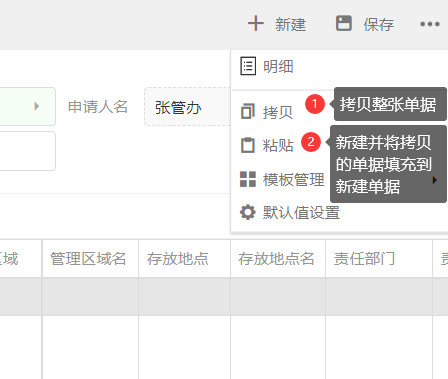Click the 模板管理 grid icon

(x=248, y=179)
